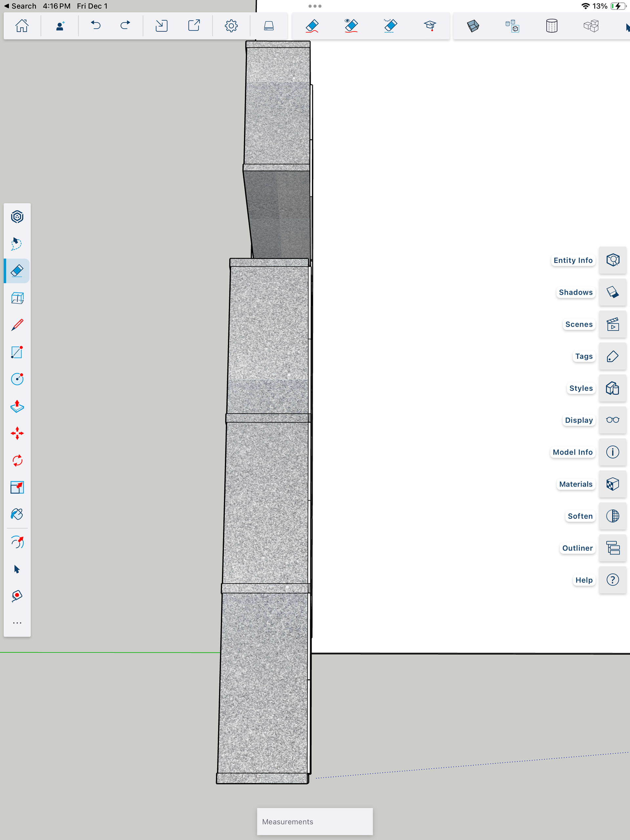Expand the Outliner panel
This screenshot has height=840, width=630.
(613, 548)
